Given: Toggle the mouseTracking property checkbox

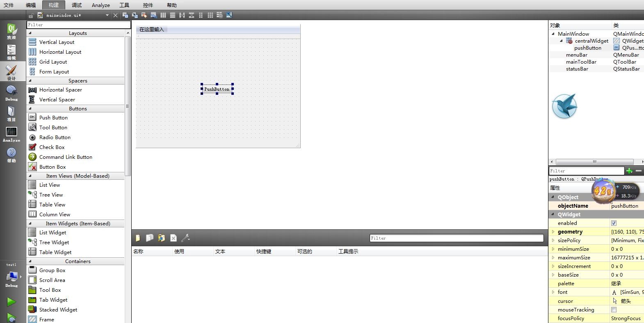Looking at the screenshot, I should [614, 310].
